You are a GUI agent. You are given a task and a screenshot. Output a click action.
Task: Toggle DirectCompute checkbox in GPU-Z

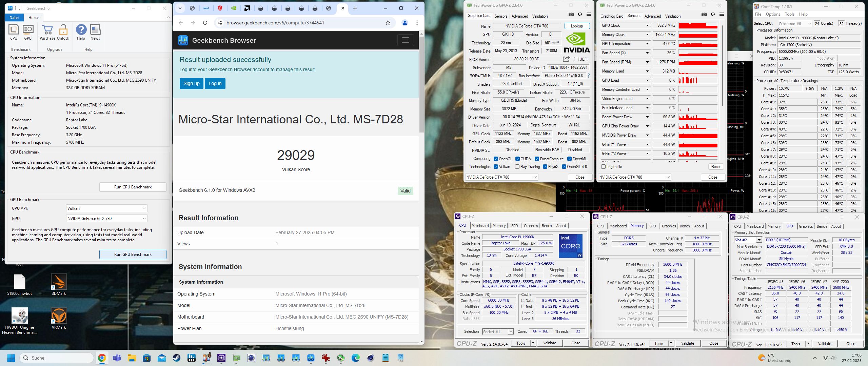click(x=537, y=159)
